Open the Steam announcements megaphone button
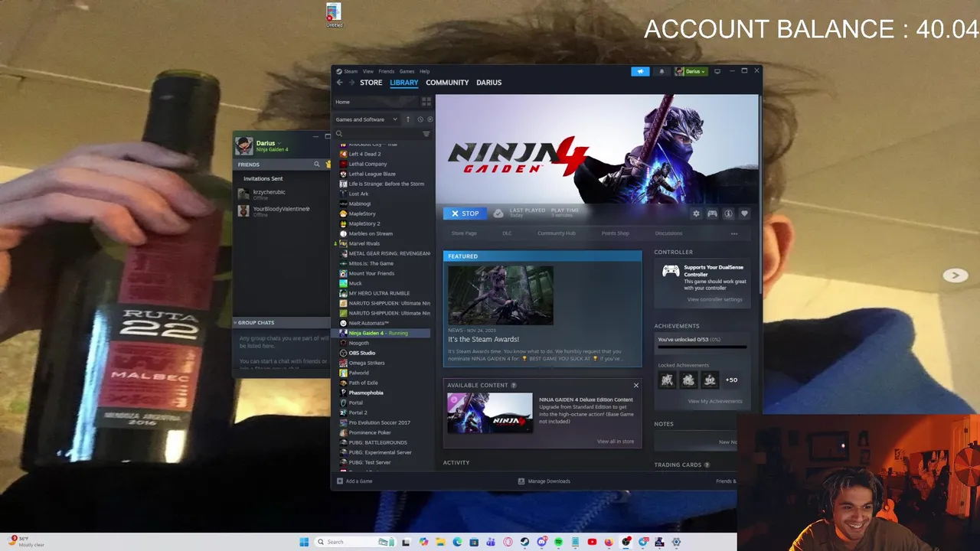 640,71
